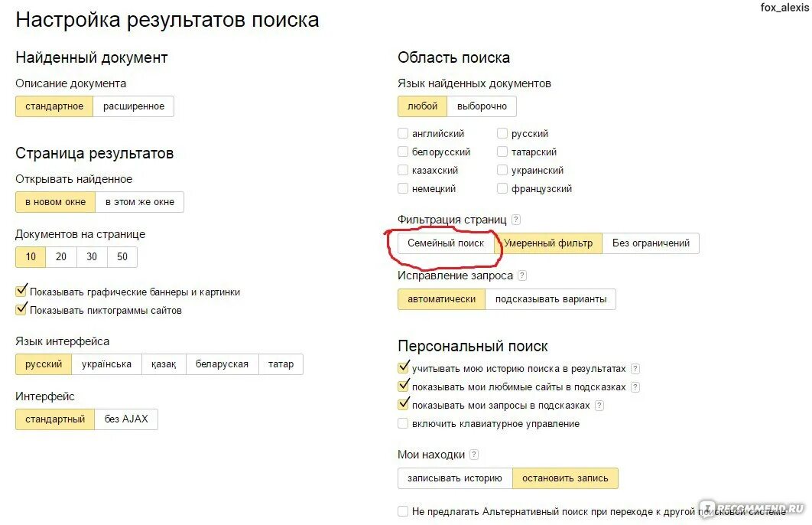
Task: Select подсказывать варианты for query correction
Action: (551, 299)
